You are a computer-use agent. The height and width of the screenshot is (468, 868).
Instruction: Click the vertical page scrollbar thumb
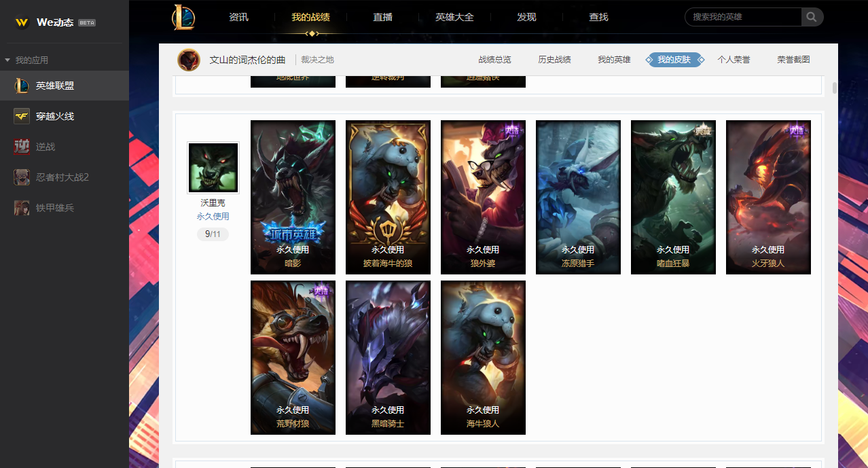835,88
